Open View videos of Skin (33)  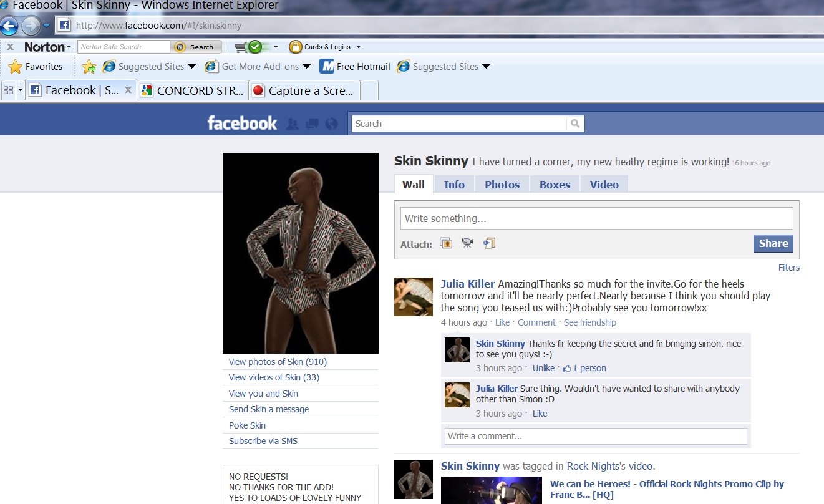coord(274,377)
